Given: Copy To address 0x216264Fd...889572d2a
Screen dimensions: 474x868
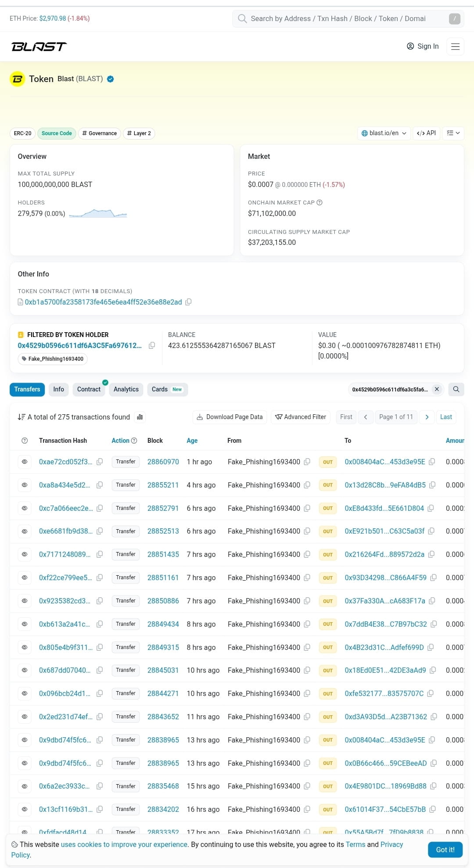Looking at the screenshot, I should click(431, 554).
